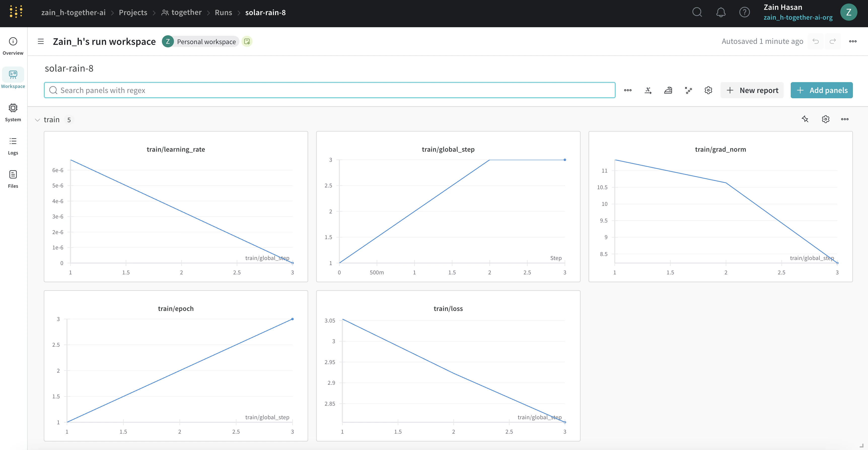
Task: Click the help question mark icon
Action: (x=744, y=13)
